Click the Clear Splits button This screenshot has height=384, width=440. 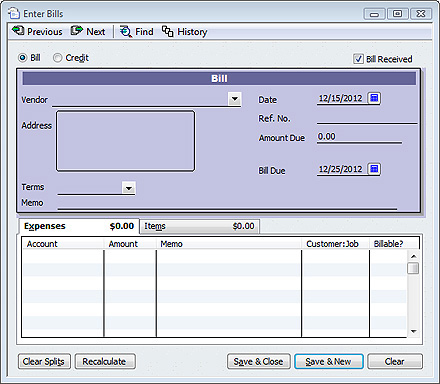click(x=44, y=362)
